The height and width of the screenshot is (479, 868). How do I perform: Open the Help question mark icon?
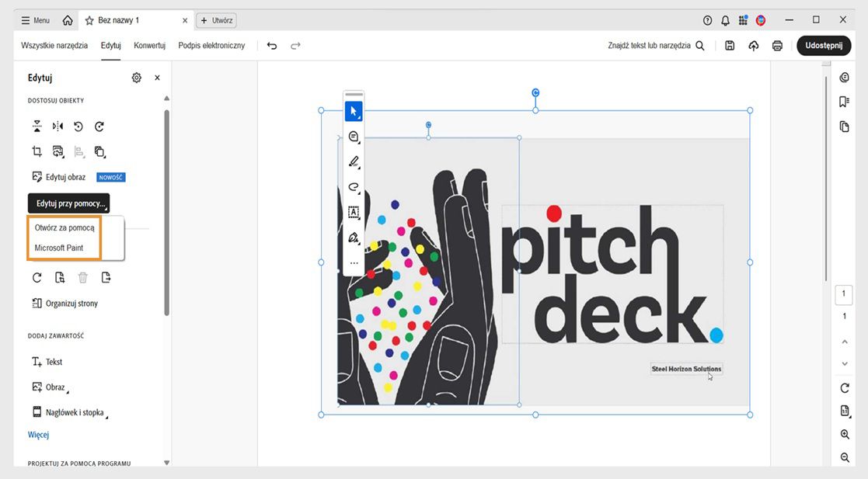point(707,20)
